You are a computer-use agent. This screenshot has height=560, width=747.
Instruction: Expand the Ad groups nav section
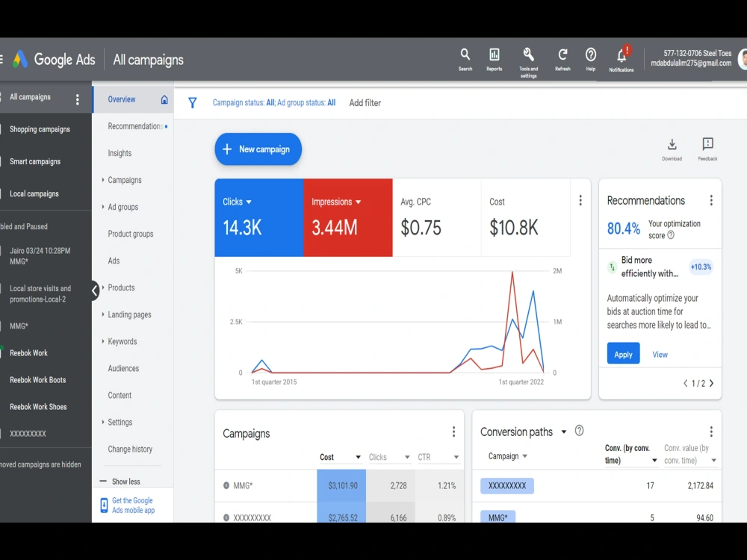(103, 207)
